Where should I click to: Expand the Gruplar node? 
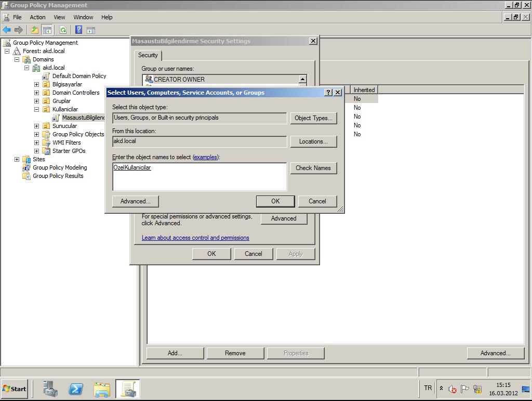pyautogui.click(x=36, y=101)
